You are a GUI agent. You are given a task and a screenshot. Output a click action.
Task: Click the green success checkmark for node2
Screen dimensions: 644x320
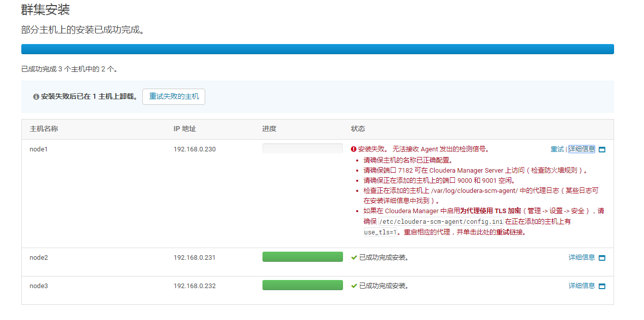[x=354, y=258]
